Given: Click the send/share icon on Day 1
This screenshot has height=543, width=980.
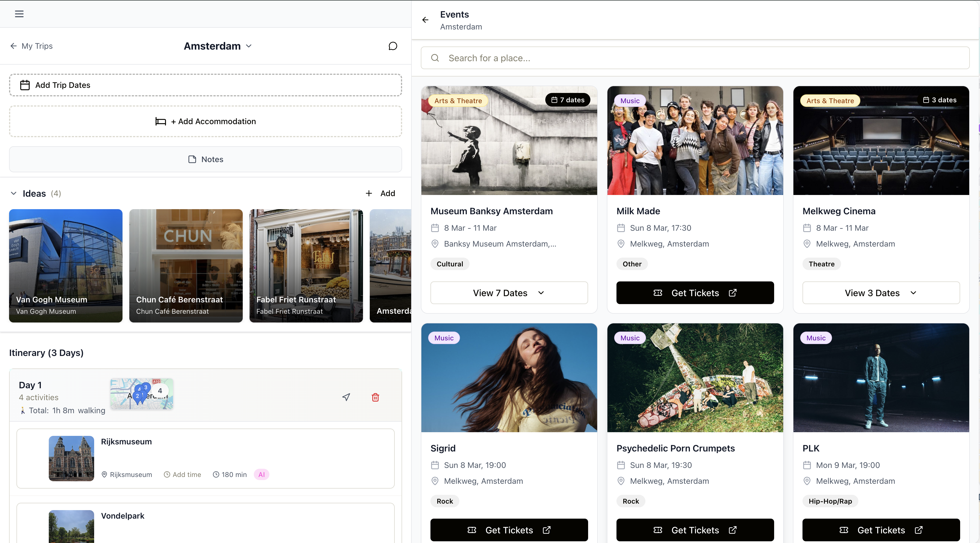Looking at the screenshot, I should point(346,397).
